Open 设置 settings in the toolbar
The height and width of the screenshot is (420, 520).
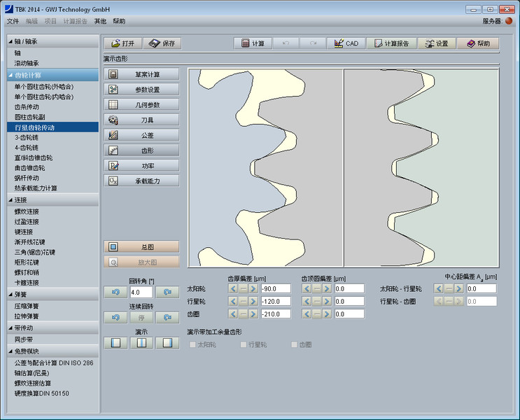click(x=436, y=43)
